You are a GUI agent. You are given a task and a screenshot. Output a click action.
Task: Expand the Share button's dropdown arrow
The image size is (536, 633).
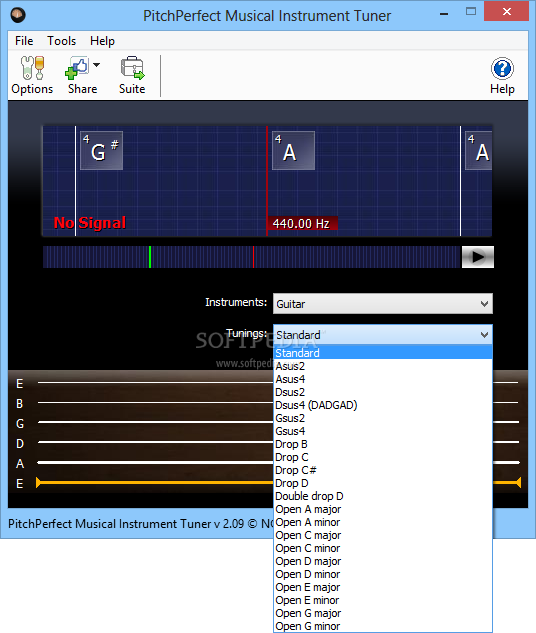[96, 65]
